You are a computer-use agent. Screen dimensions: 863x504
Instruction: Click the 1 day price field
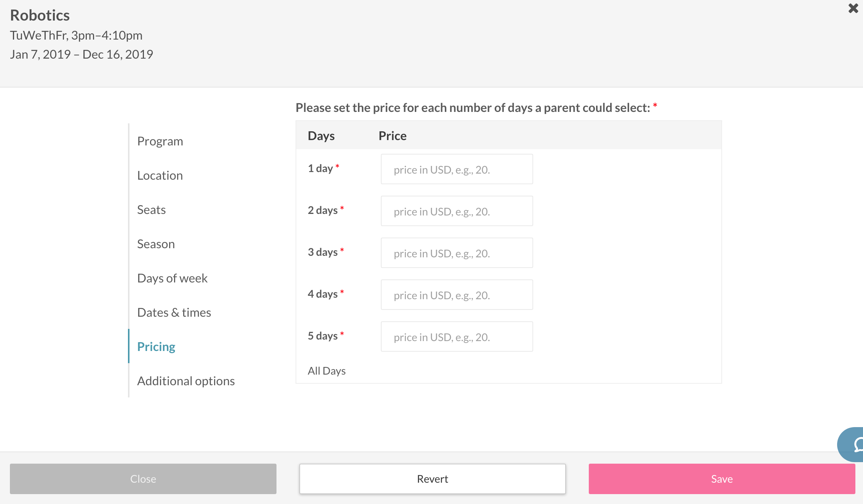(457, 169)
